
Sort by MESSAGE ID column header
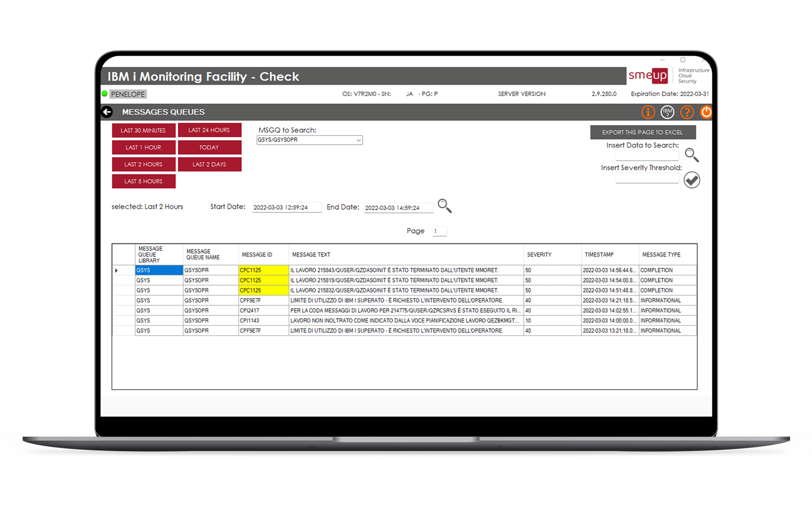[263, 255]
